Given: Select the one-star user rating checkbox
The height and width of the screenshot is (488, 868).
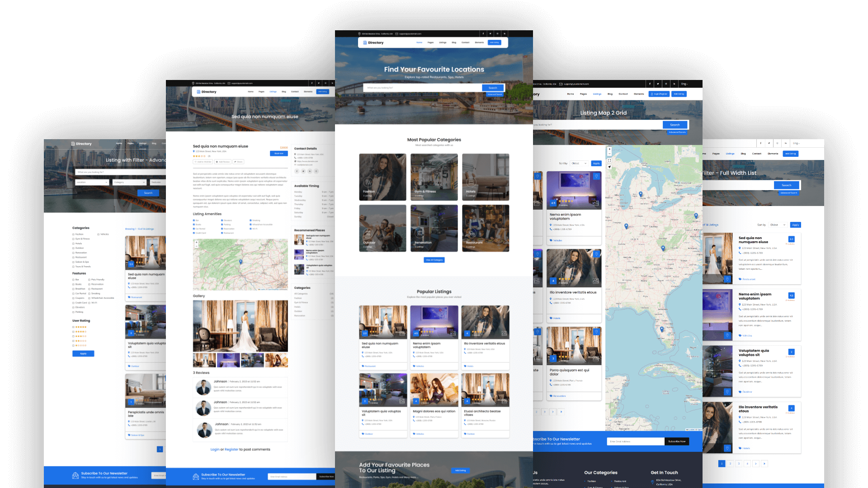Looking at the screenshot, I should click(x=73, y=345).
